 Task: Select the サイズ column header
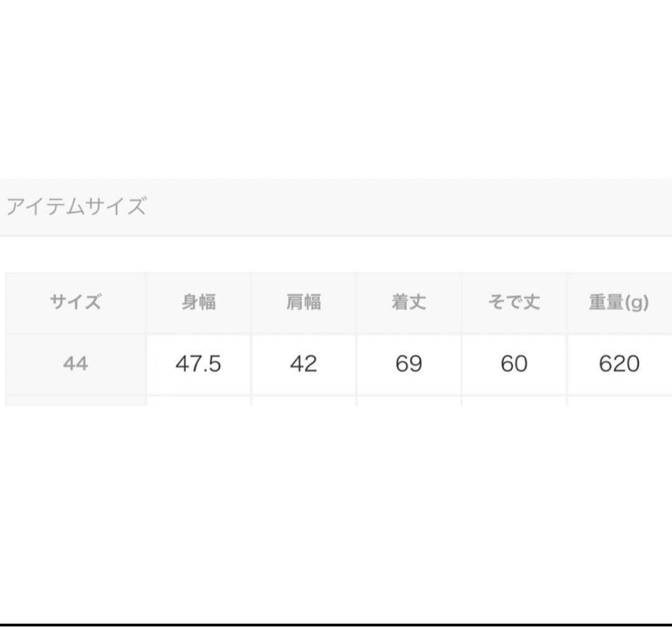[75, 303]
